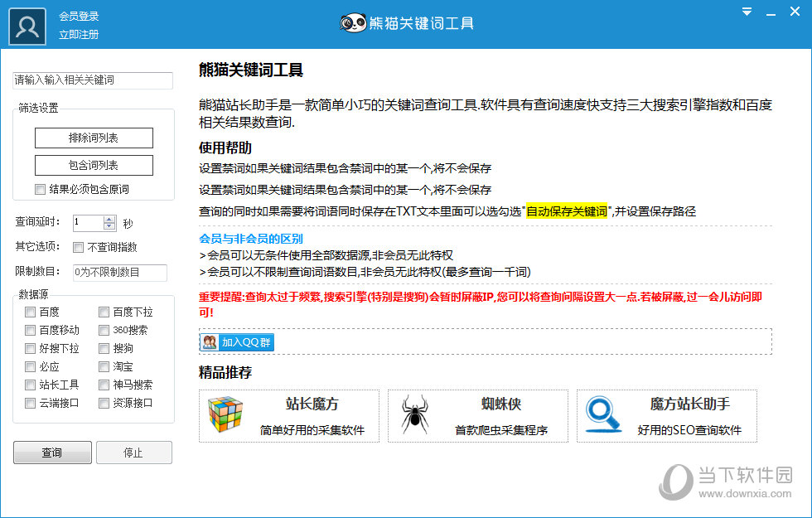Image resolution: width=812 pixels, height=518 pixels.
Task: Click the 加入QQ群 button
Action: (237, 341)
